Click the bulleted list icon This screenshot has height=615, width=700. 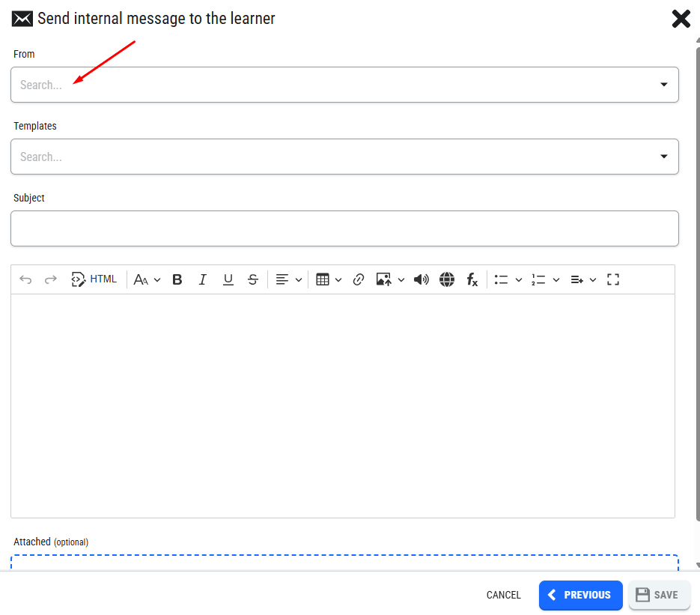pyautogui.click(x=501, y=279)
